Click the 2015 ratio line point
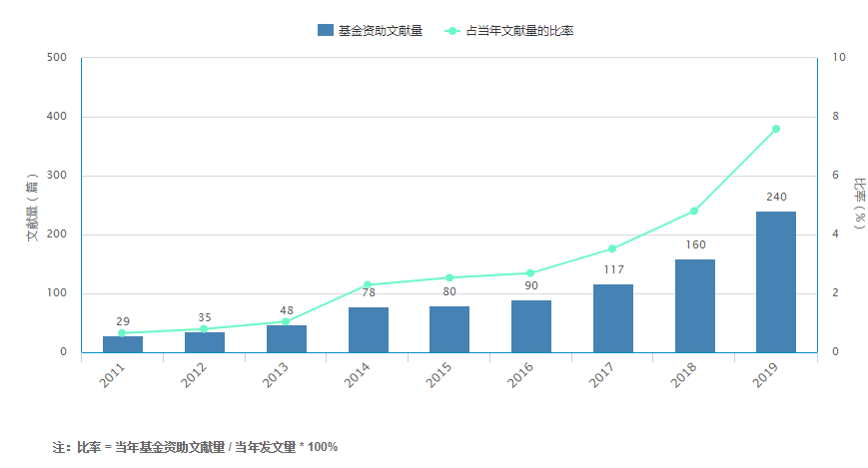868x468 pixels. (x=449, y=277)
